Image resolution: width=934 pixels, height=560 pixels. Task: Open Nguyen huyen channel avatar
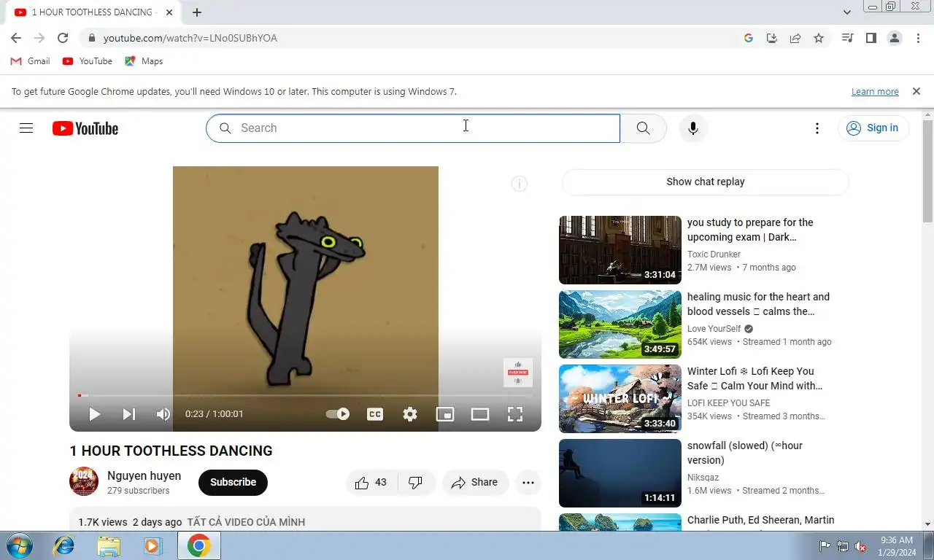click(x=84, y=481)
